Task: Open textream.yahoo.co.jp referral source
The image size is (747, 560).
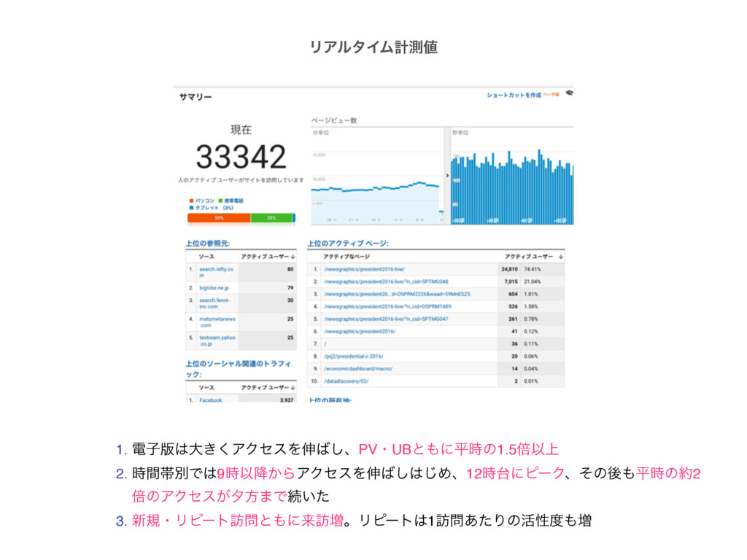Action: click(217, 341)
